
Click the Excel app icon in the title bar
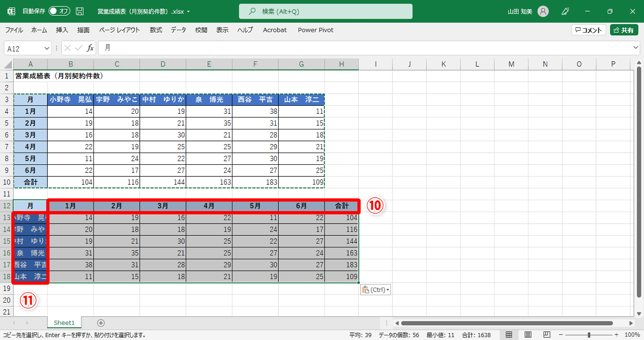tap(11, 11)
